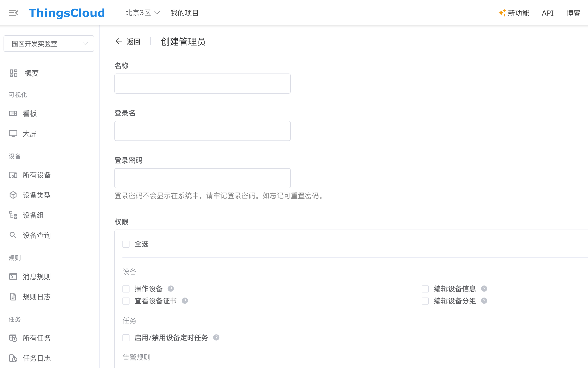Focus the 登录名 input field
Image resolution: width=588 pixels, height=368 pixels.
tap(202, 131)
